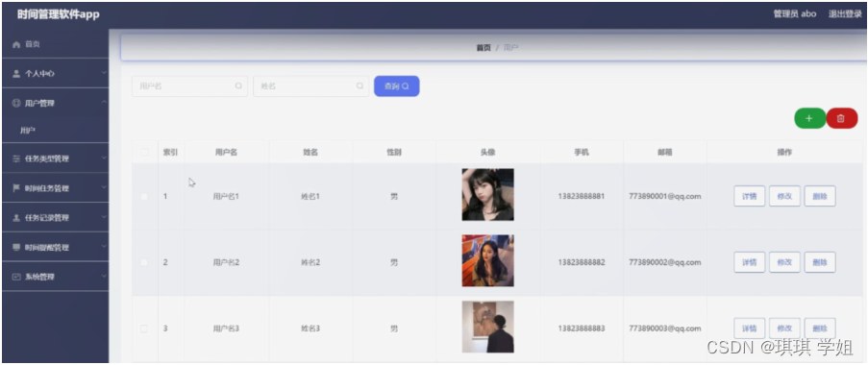The image size is (868, 365).
Task: Click the red trash delete icon button
Action: point(841,118)
